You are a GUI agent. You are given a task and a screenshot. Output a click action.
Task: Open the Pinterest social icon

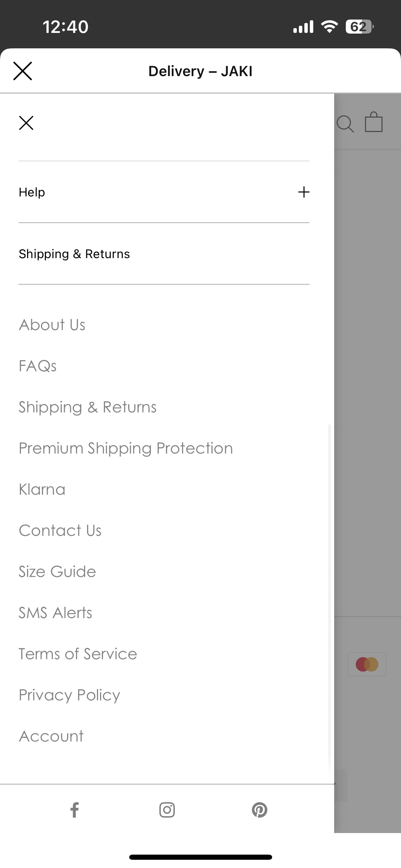pos(259,810)
